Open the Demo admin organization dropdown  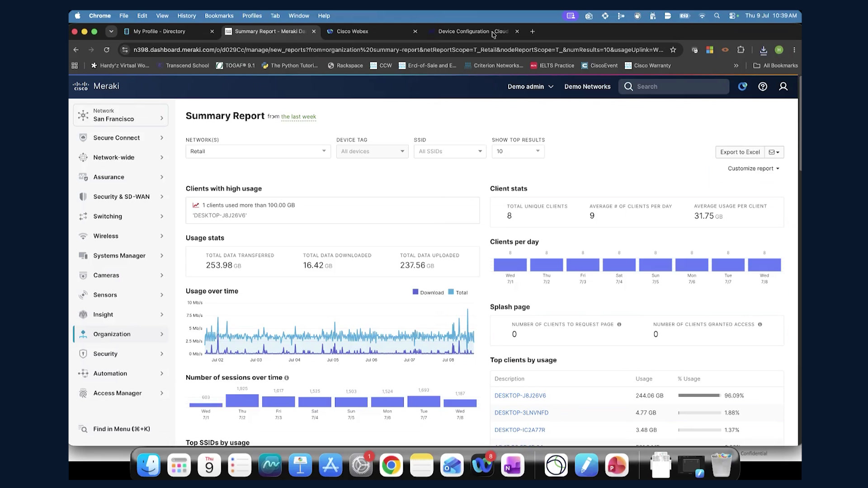point(530,86)
